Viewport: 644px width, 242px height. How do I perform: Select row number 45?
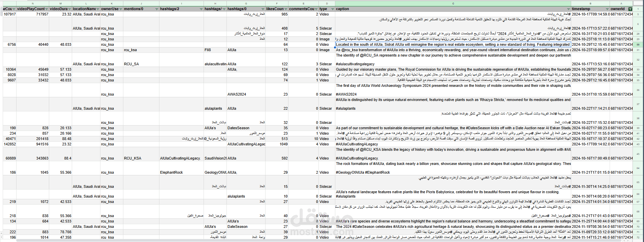[638, 154]
